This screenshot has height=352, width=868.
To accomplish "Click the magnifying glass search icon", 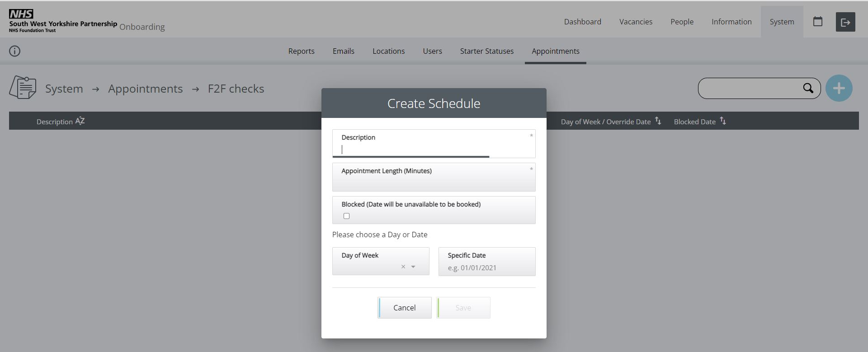I will pos(808,88).
